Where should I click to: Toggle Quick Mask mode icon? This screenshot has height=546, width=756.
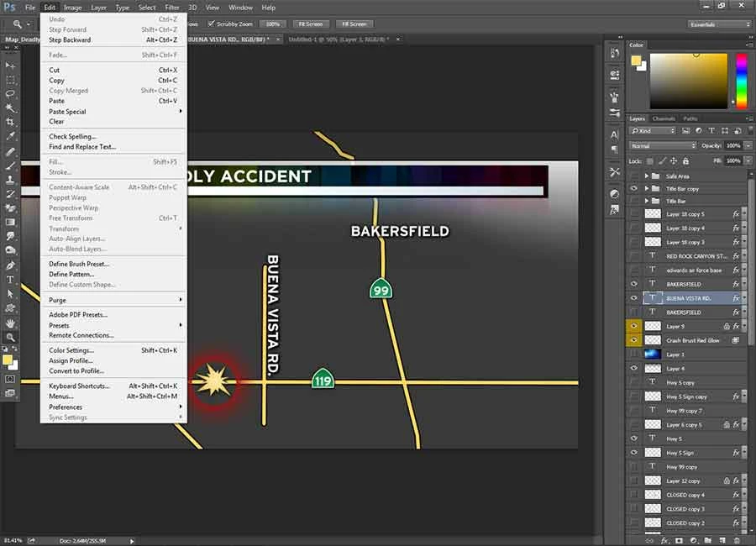click(x=10, y=379)
